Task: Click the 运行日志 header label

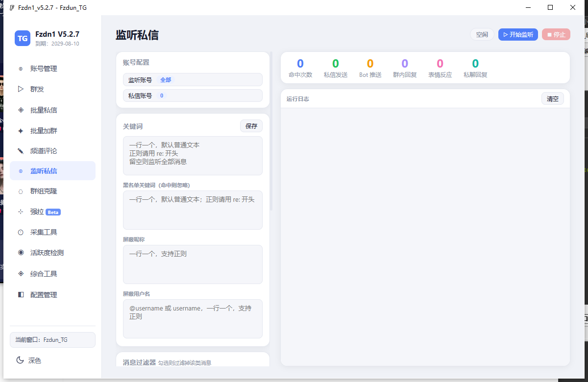Action: click(298, 99)
